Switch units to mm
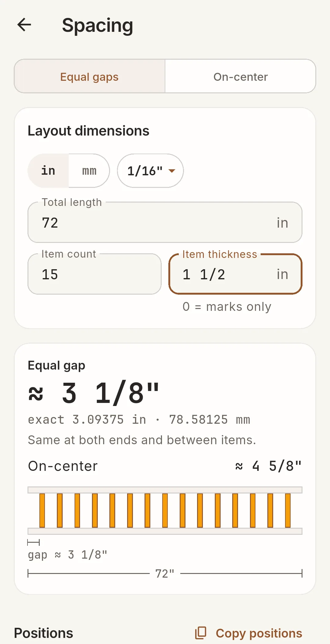The width and height of the screenshot is (330, 644). tap(89, 171)
